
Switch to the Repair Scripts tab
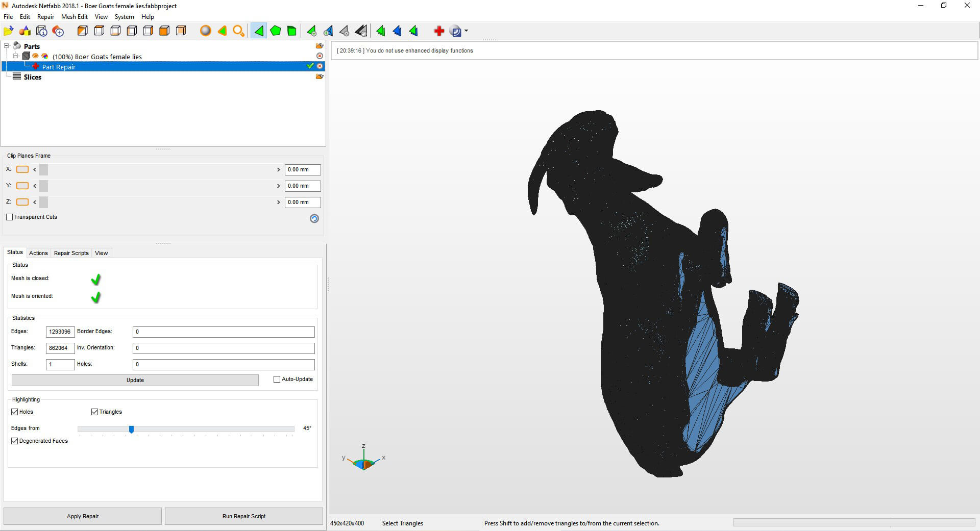point(71,253)
